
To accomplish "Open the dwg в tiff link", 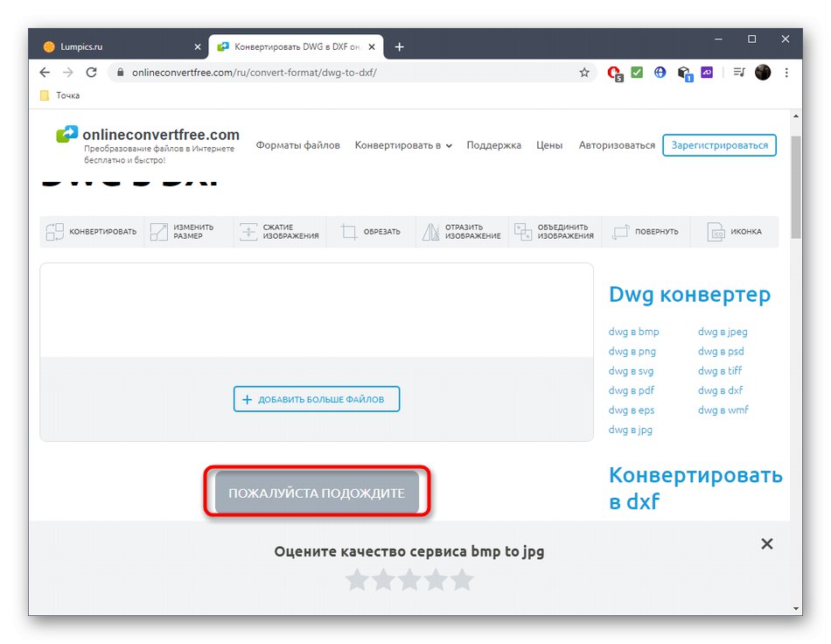I will (720, 370).
